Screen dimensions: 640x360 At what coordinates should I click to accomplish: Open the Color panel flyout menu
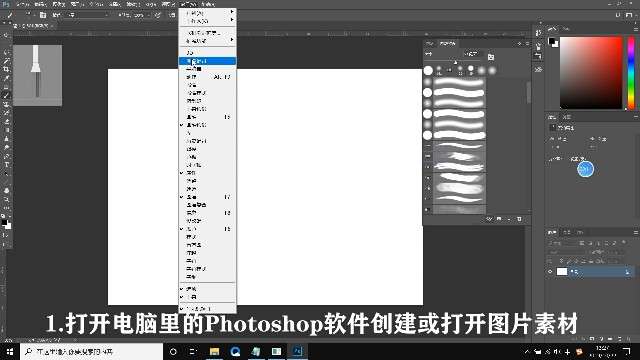tap(636, 29)
